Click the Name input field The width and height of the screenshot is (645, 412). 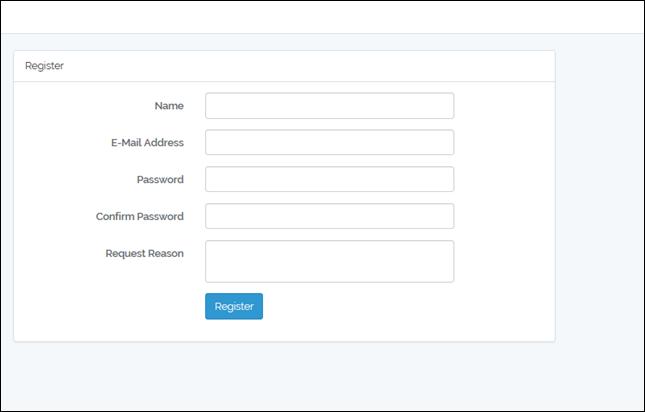pos(329,106)
